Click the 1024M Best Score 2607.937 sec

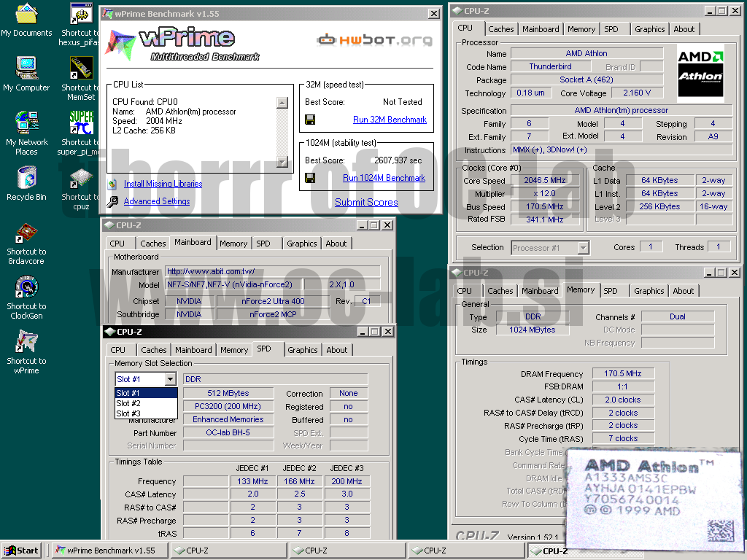[x=398, y=160]
